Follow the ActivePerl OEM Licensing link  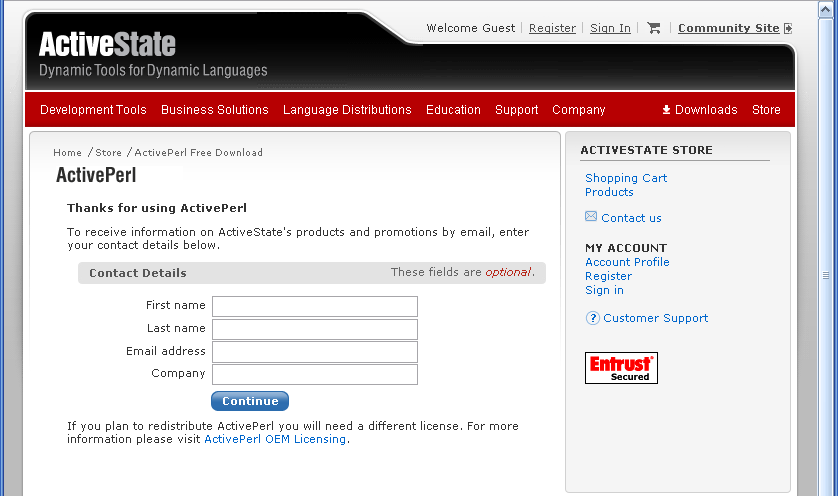point(275,439)
